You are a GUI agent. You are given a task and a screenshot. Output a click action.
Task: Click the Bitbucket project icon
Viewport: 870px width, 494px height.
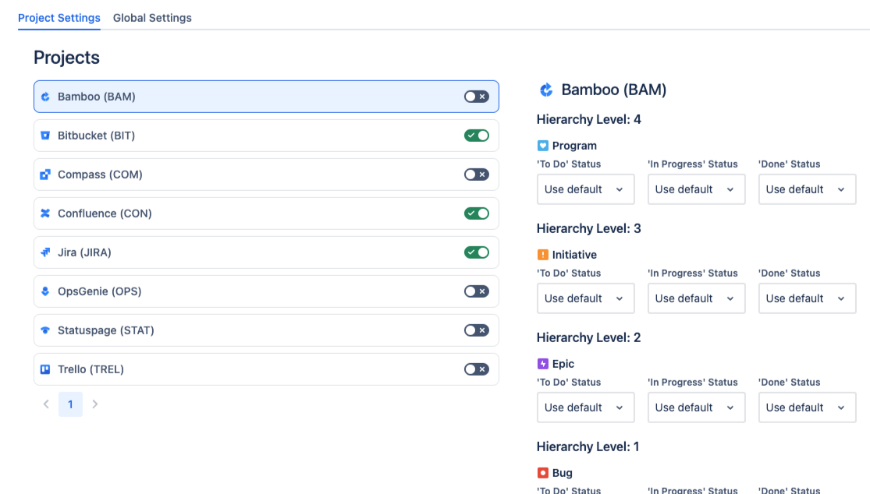[x=45, y=136]
